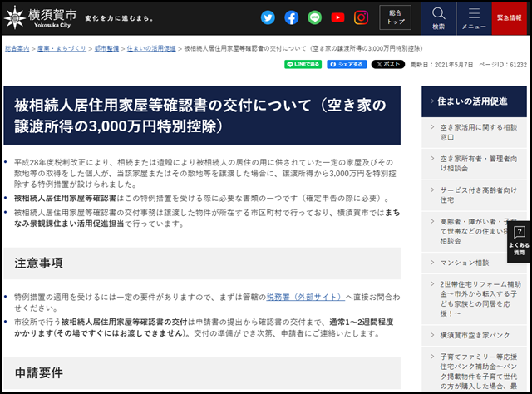The width and height of the screenshot is (532, 394).
Task: Open the LINE icon in header
Action: [x=314, y=17]
